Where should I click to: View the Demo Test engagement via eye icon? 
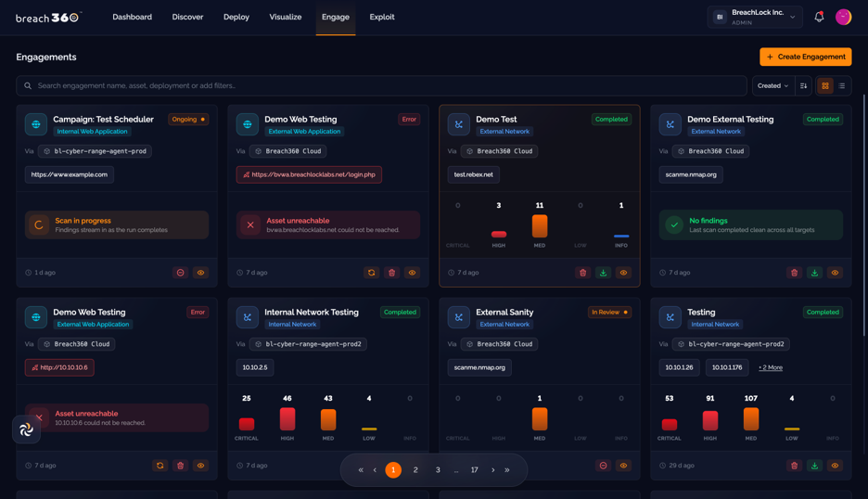(624, 273)
